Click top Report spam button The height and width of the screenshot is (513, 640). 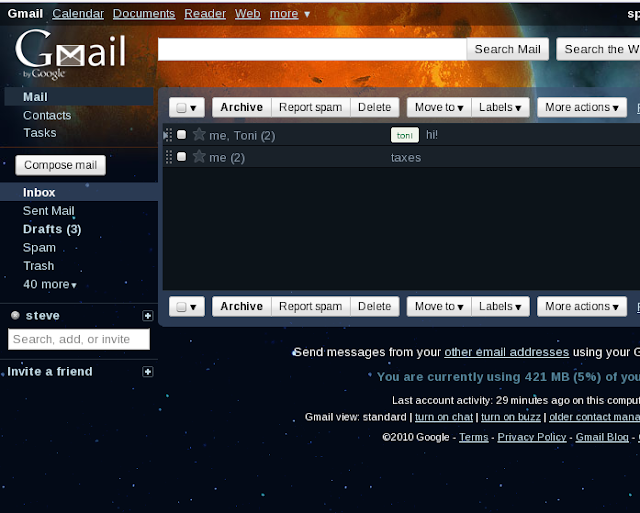tap(311, 107)
